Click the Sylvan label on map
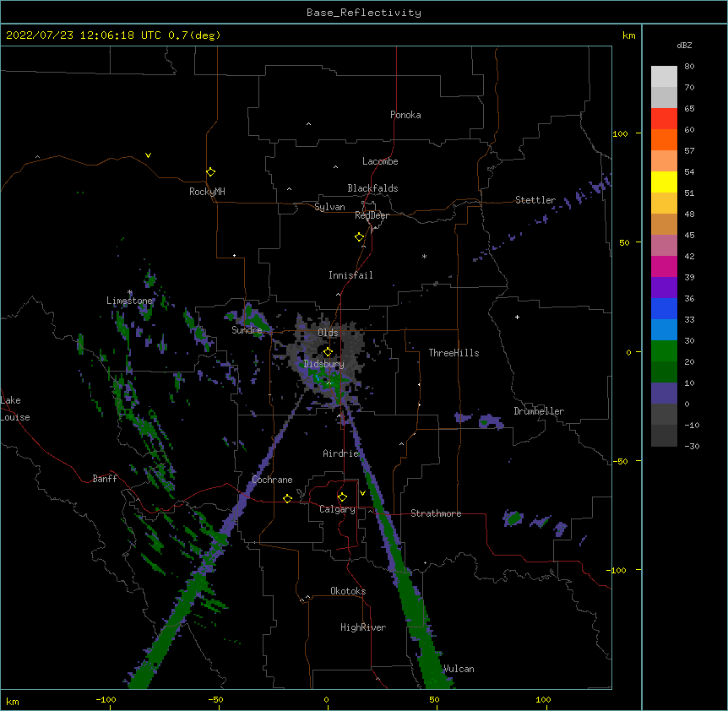 (329, 207)
